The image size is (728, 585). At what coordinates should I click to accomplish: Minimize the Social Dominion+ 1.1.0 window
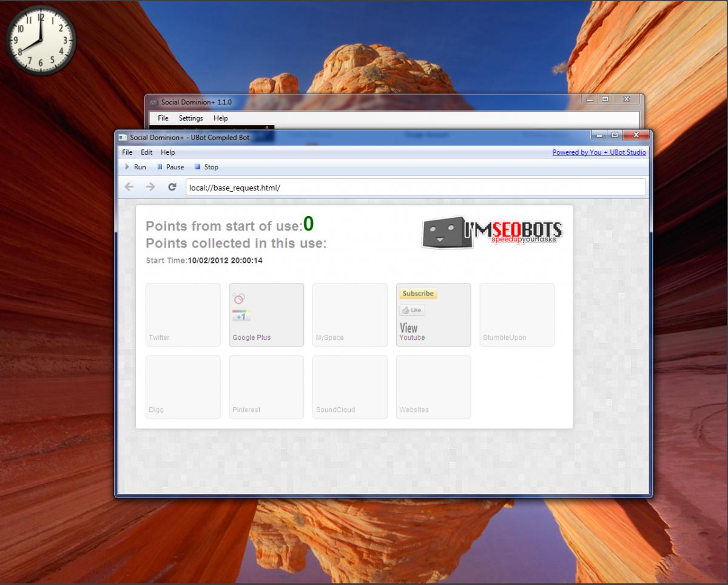tap(591, 99)
